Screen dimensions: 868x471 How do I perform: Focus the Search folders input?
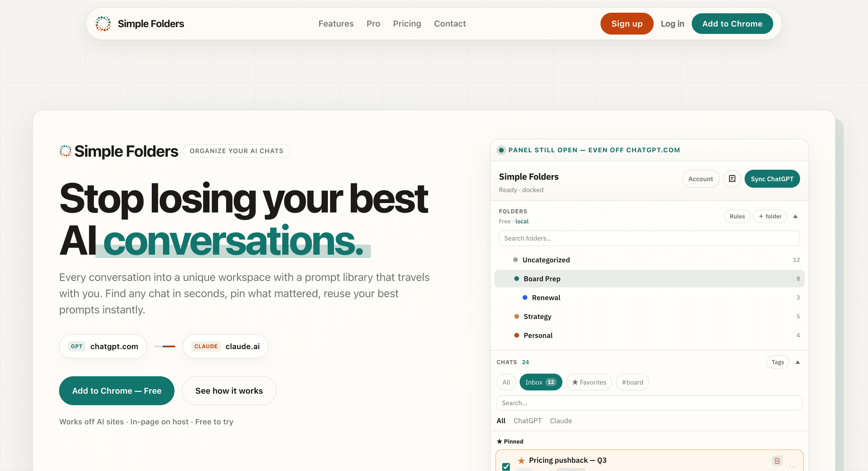pyautogui.click(x=649, y=238)
